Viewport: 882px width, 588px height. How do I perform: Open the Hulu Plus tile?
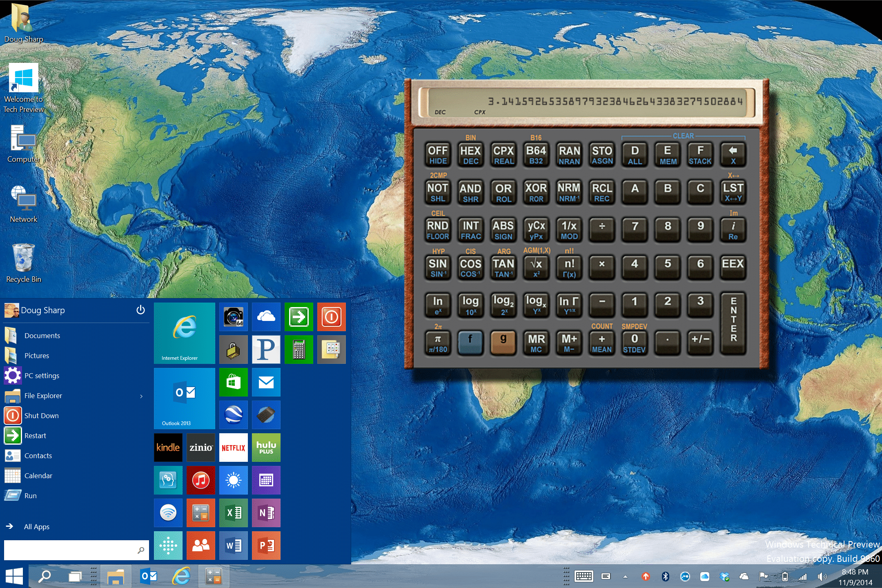click(x=266, y=448)
